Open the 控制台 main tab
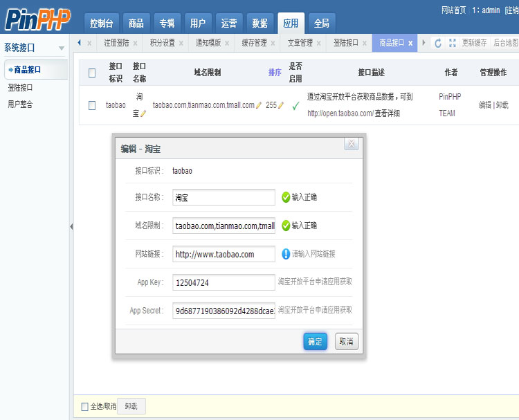The width and height of the screenshot is (519, 420). (101, 24)
